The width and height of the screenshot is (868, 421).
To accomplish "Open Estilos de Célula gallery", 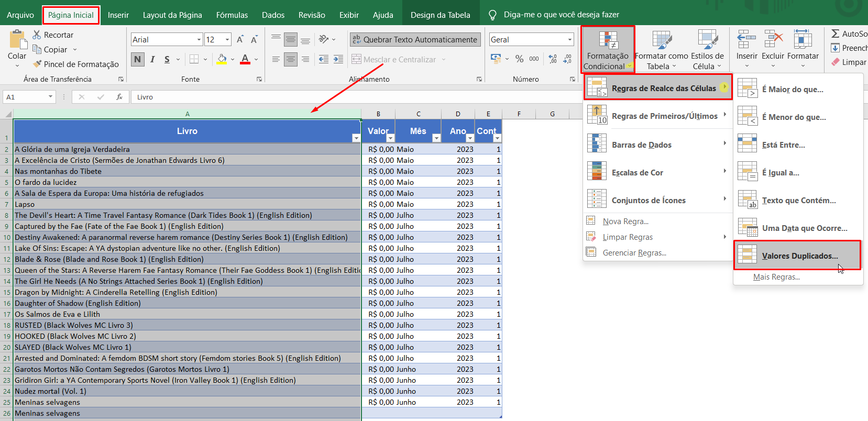I will pyautogui.click(x=707, y=50).
